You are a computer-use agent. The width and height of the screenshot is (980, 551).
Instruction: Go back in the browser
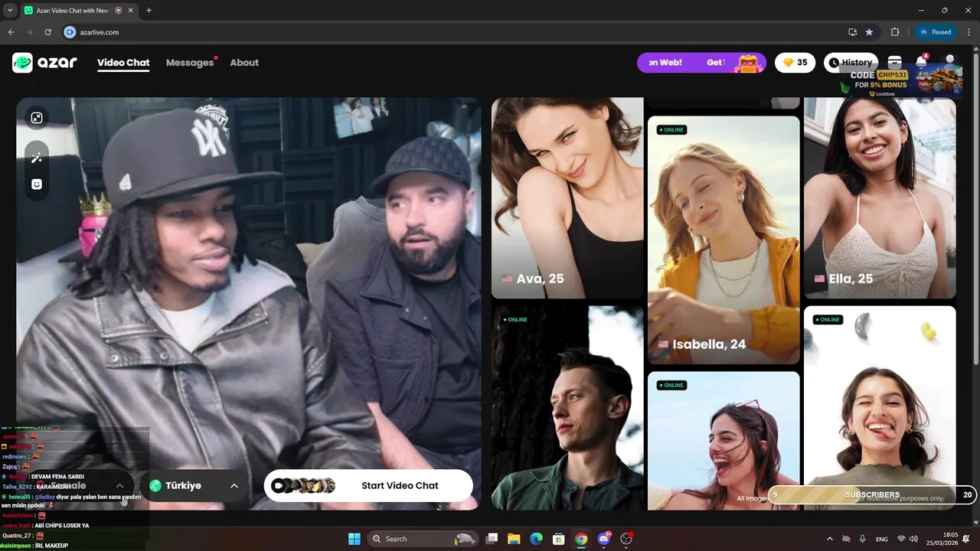click(11, 32)
